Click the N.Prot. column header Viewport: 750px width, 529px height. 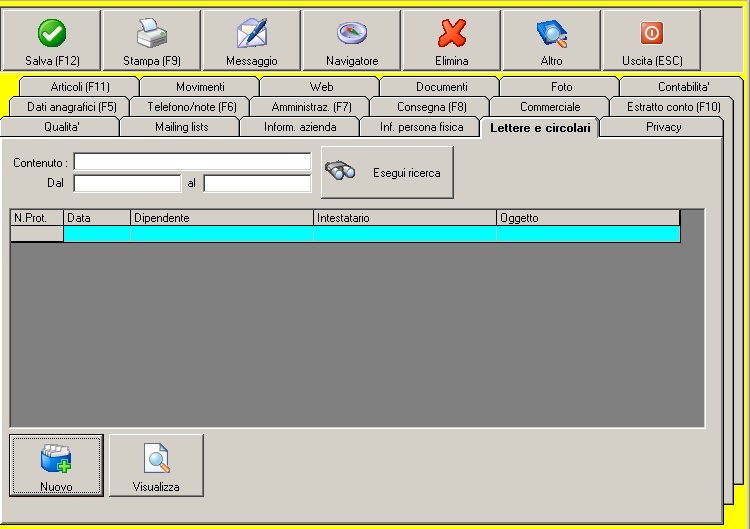[37, 218]
